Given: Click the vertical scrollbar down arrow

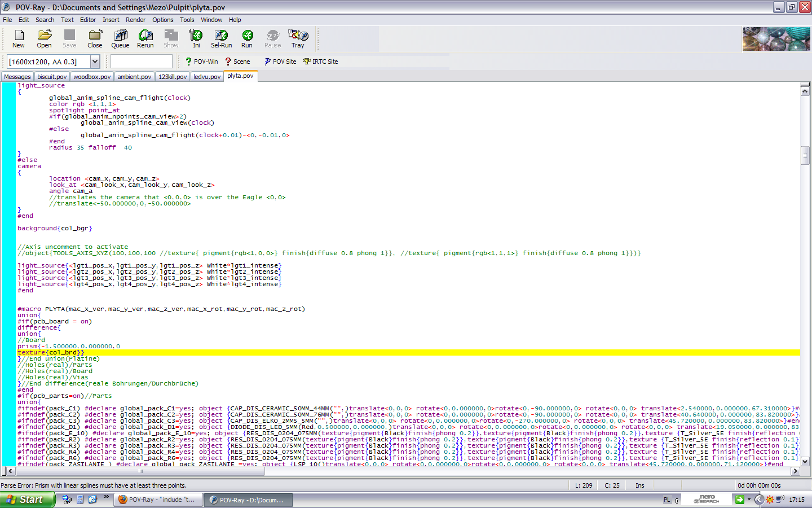Looking at the screenshot, I should (x=805, y=461).
